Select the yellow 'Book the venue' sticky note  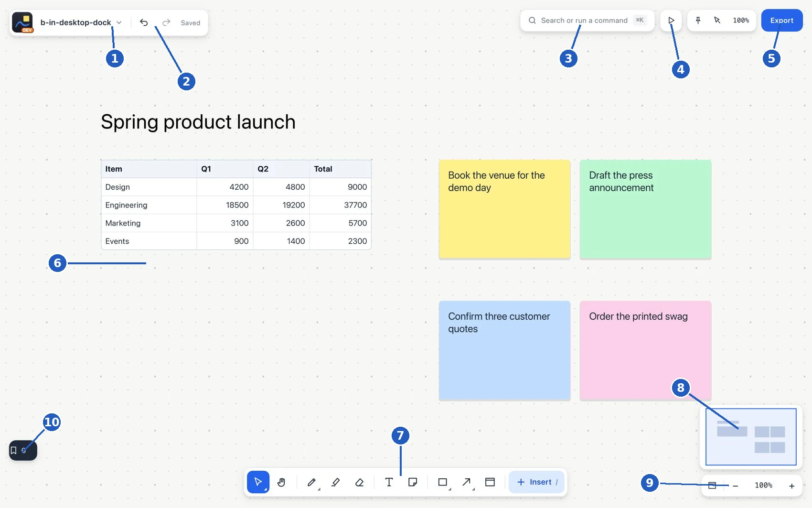coord(504,209)
